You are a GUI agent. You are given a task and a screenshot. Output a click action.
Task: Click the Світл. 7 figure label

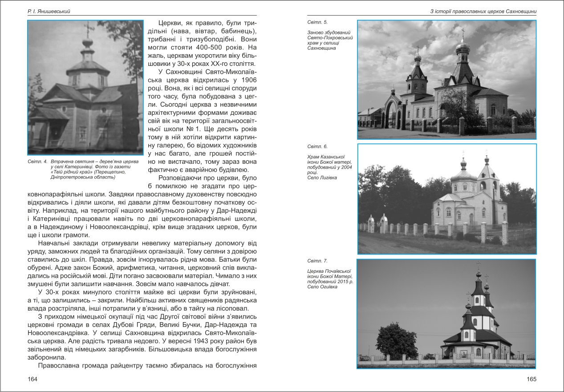point(317,261)
